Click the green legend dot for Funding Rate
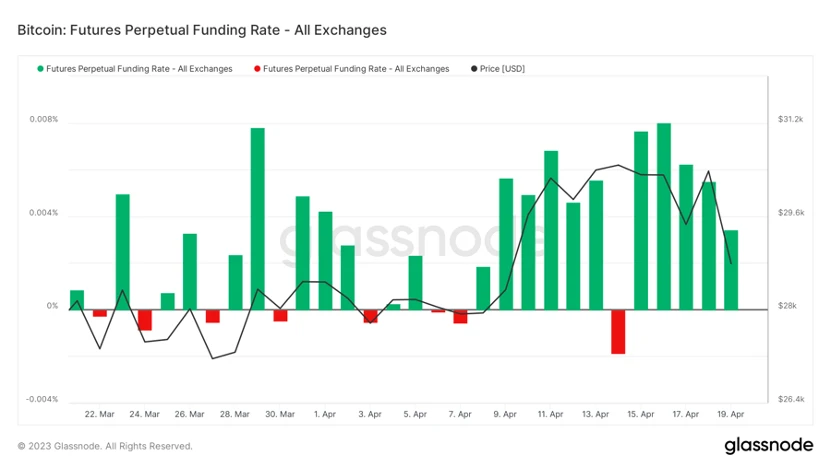Viewport: 832px width, 468px height. 40,69
